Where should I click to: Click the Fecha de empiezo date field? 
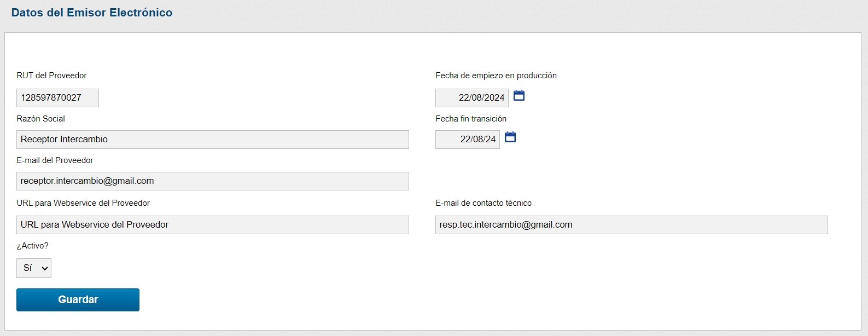[x=471, y=98]
